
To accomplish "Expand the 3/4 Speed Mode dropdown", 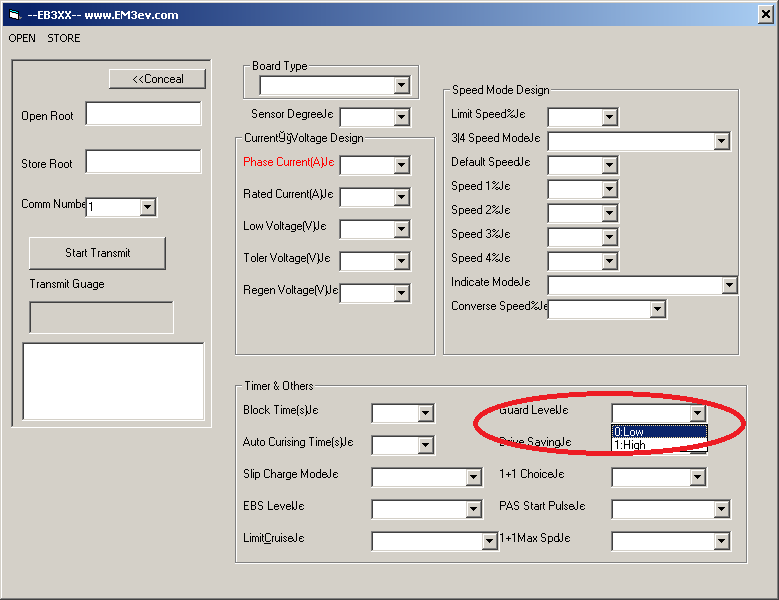I will [721, 142].
